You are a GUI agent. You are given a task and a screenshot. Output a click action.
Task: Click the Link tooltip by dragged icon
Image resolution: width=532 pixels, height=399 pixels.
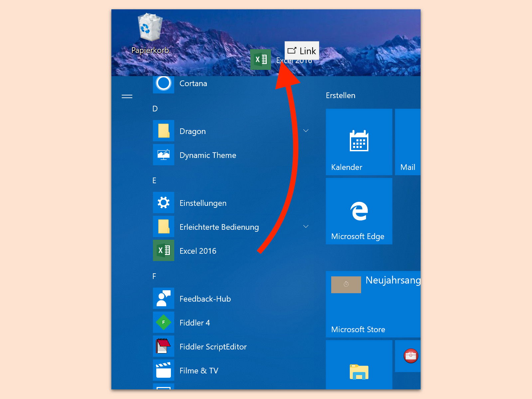pyautogui.click(x=302, y=51)
